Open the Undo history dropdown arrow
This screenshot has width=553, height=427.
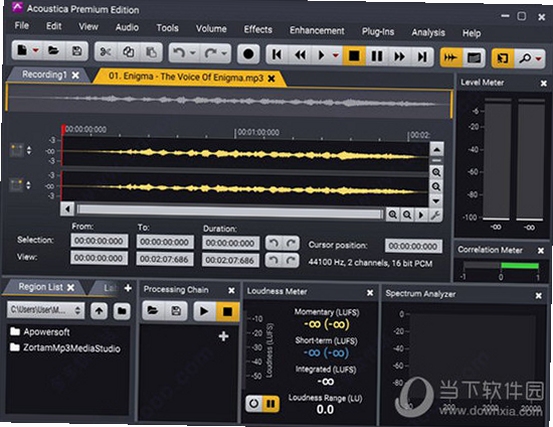(x=193, y=54)
